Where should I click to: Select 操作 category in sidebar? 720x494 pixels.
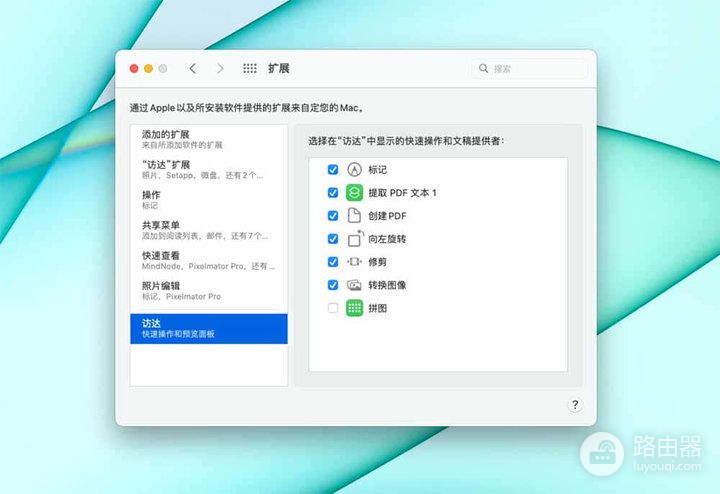point(209,200)
